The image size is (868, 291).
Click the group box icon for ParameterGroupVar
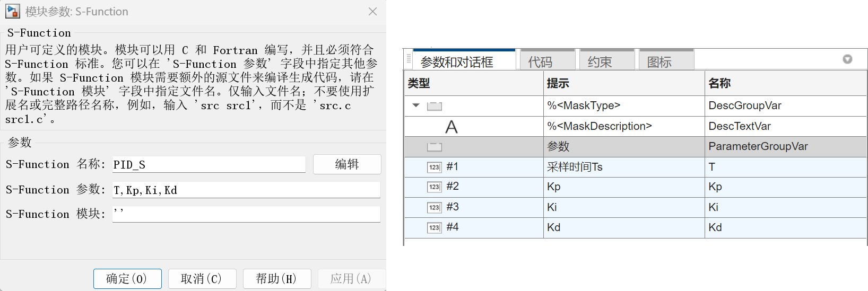click(x=435, y=147)
